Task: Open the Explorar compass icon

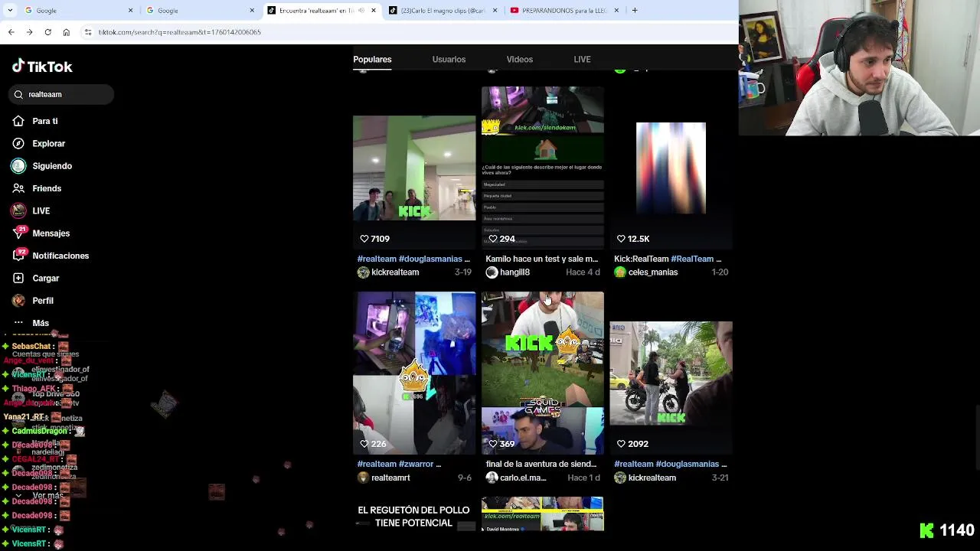Action: coord(18,143)
